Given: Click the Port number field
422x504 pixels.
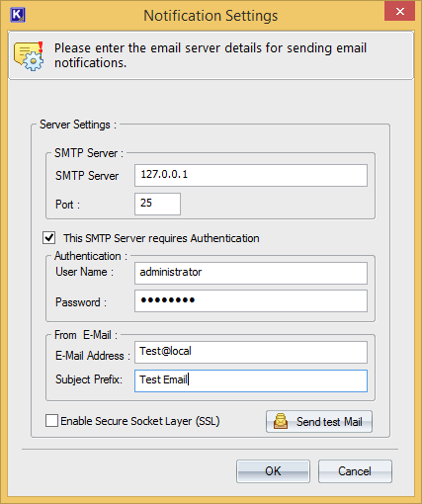Looking at the screenshot, I should click(x=157, y=204).
